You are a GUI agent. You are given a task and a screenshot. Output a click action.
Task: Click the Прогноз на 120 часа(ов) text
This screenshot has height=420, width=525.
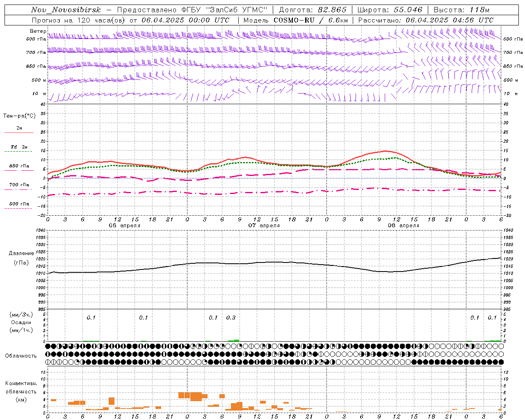[79, 20]
